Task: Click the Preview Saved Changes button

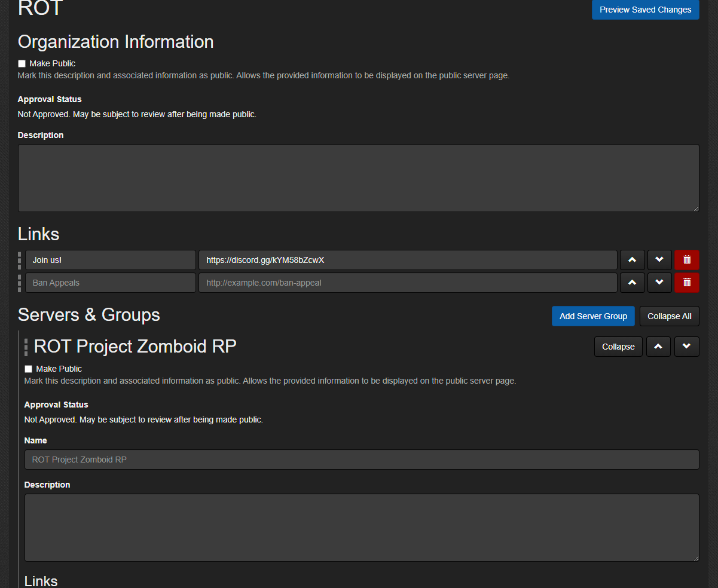Action: (645, 10)
